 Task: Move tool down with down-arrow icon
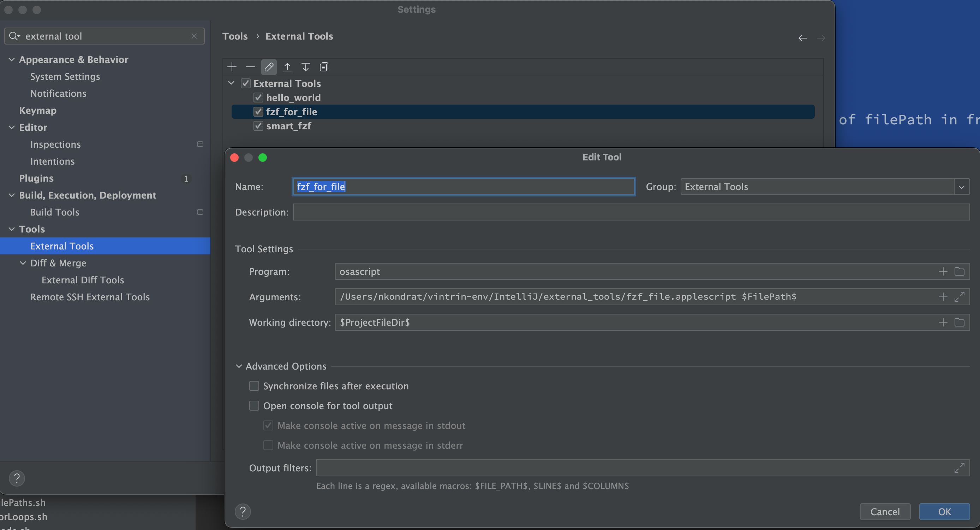[305, 67]
